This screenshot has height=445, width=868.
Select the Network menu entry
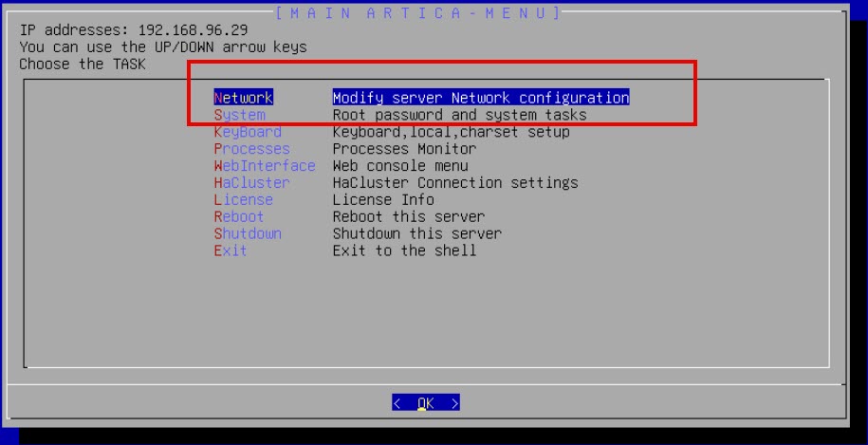pyautogui.click(x=244, y=98)
